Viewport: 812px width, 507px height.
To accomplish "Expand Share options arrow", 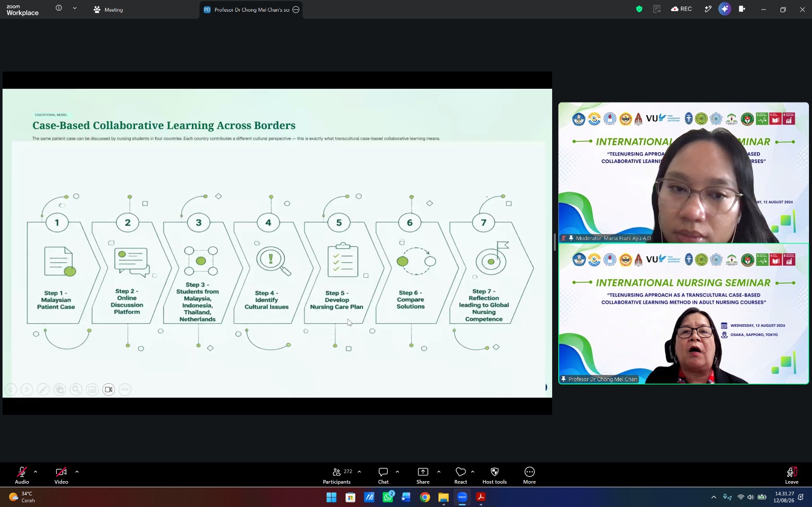I will pyautogui.click(x=438, y=472).
